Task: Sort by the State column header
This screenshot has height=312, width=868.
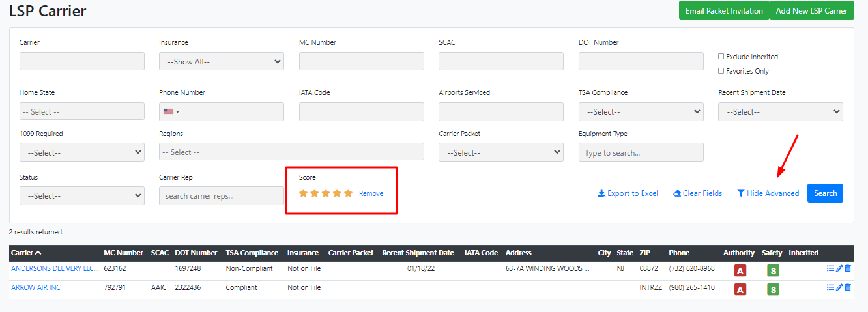Action: coord(625,253)
